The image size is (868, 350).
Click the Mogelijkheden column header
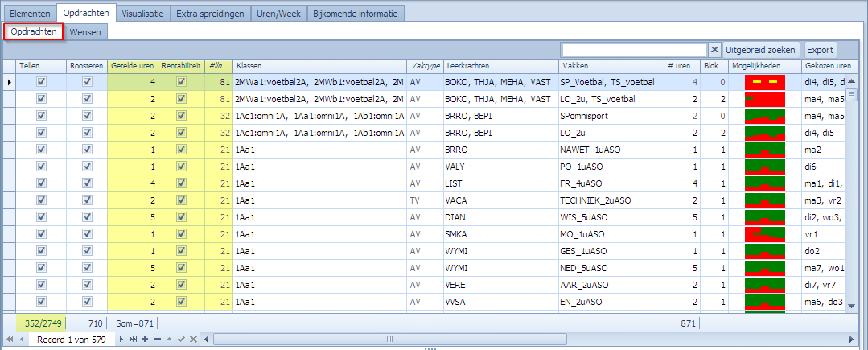point(764,66)
